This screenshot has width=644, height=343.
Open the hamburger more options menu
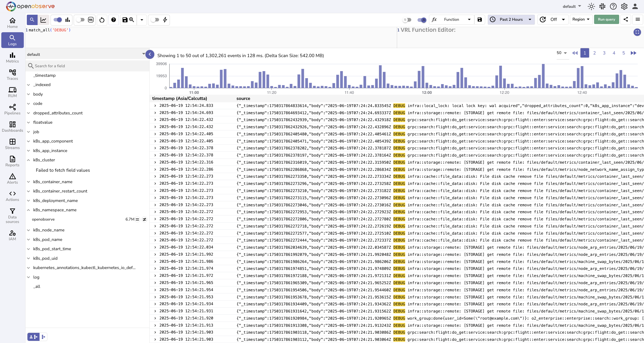[638, 19]
